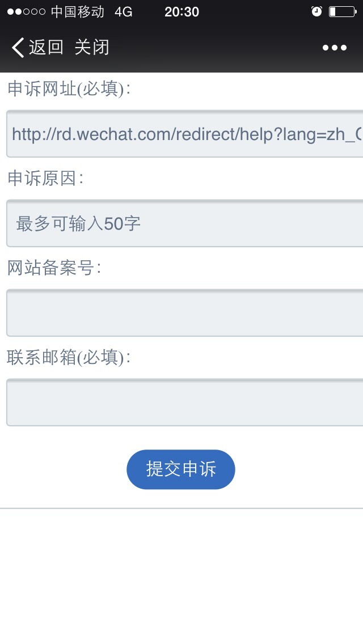Focus the 最多可输入50字 reason field

pos(184,223)
